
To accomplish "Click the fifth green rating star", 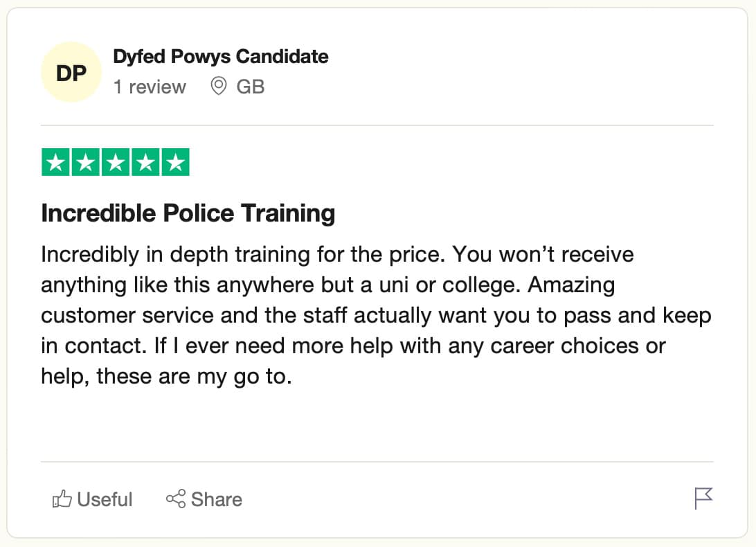I will coord(175,163).
